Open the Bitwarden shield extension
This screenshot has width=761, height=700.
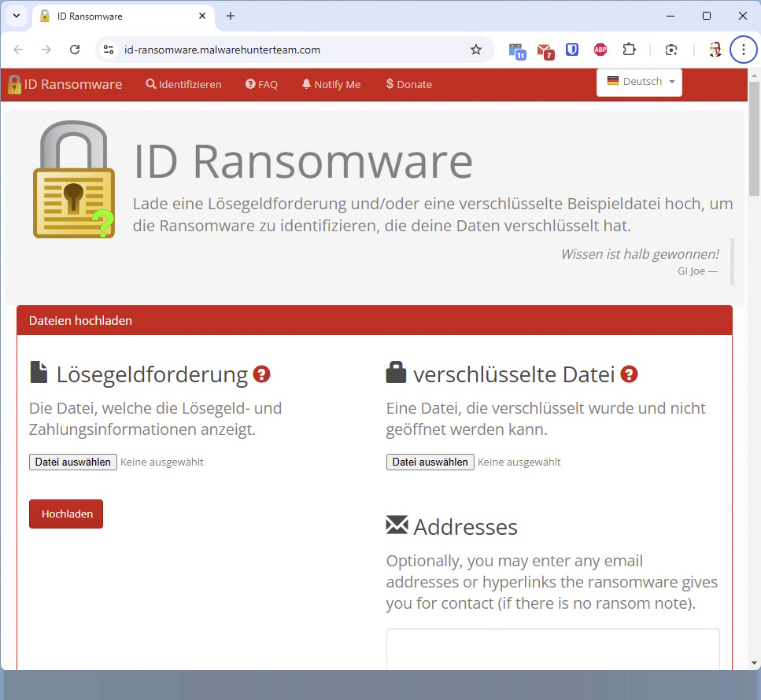tap(572, 50)
